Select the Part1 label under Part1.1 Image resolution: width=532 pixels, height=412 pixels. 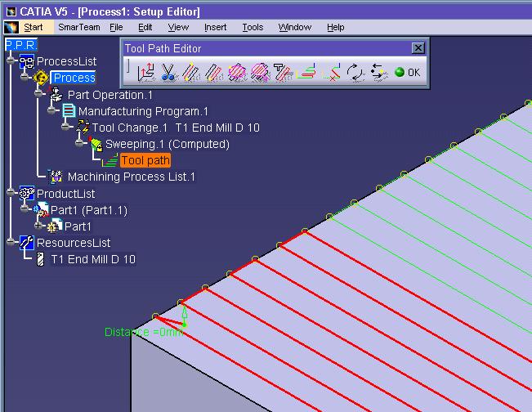pyautogui.click(x=78, y=226)
